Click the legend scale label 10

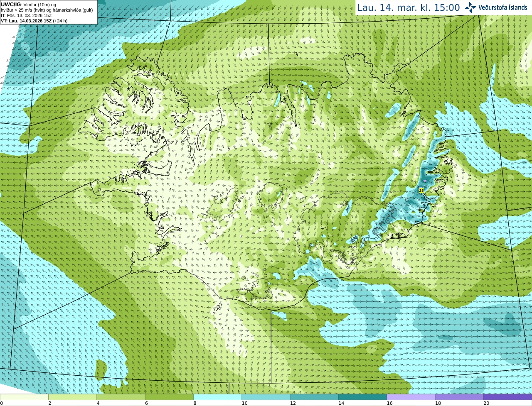tap(244, 403)
